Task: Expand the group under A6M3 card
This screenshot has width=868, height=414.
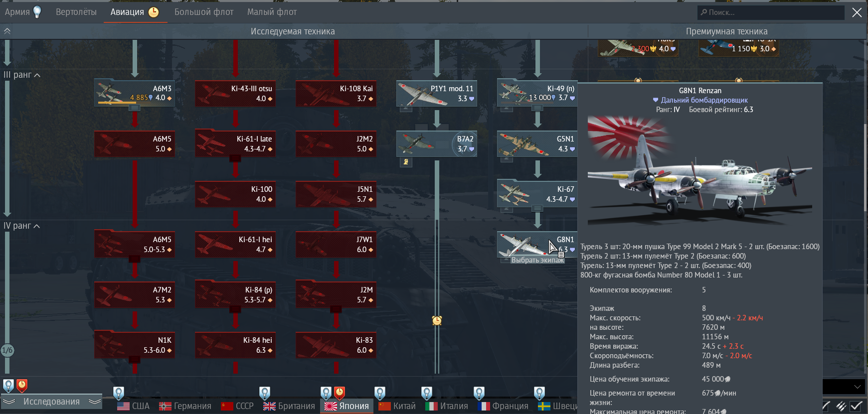Action: click(x=134, y=108)
